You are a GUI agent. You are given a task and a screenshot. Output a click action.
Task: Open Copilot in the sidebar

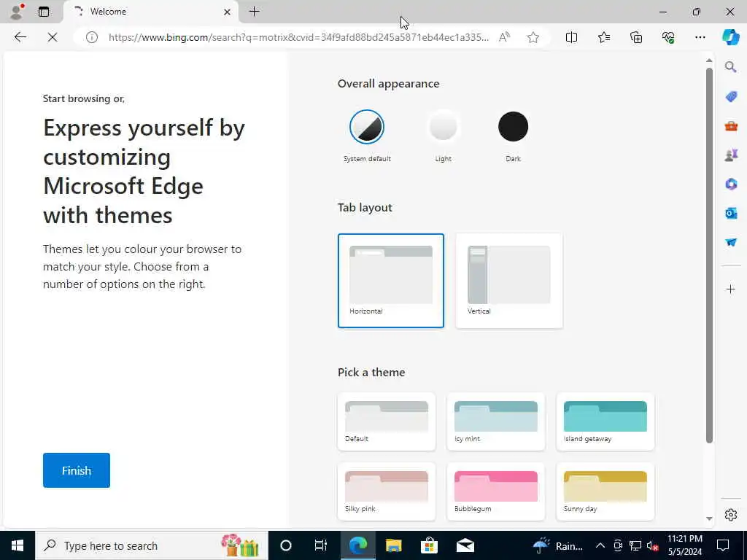(x=730, y=37)
